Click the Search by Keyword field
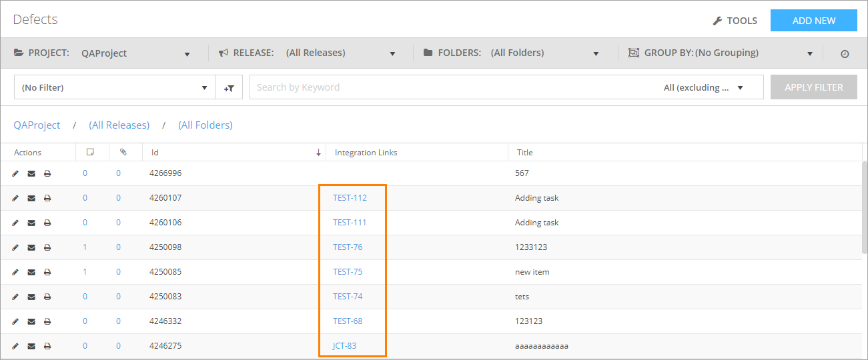Screen dimensions: 868x360 click(x=447, y=87)
